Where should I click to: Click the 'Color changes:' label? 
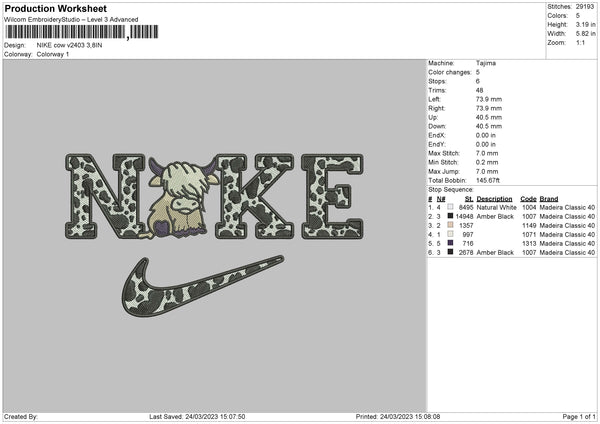pyautogui.click(x=450, y=72)
